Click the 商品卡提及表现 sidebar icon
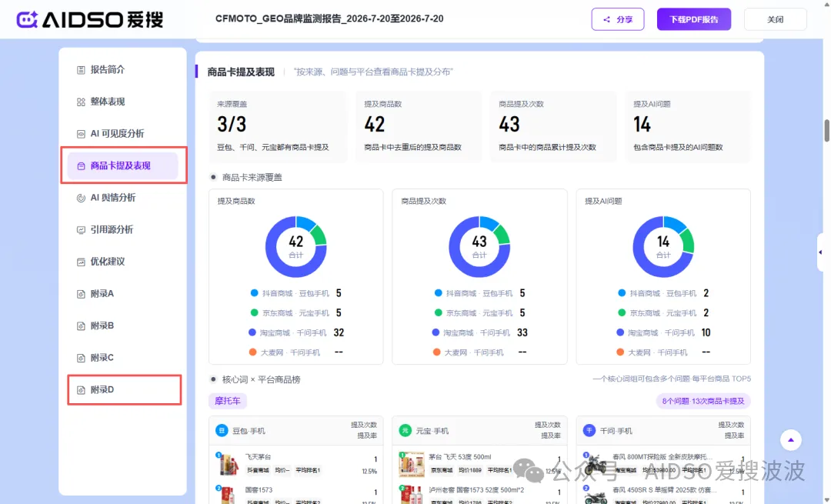This screenshot has height=504, width=831. 81,166
